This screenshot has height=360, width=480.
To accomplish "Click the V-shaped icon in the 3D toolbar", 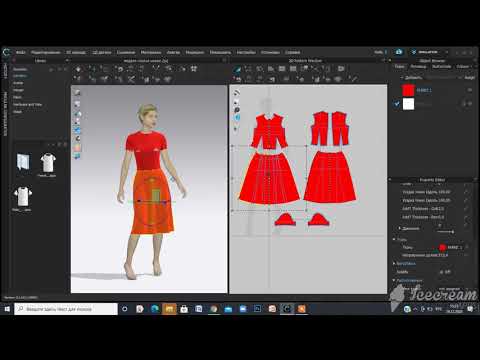I will [x=156, y=69].
